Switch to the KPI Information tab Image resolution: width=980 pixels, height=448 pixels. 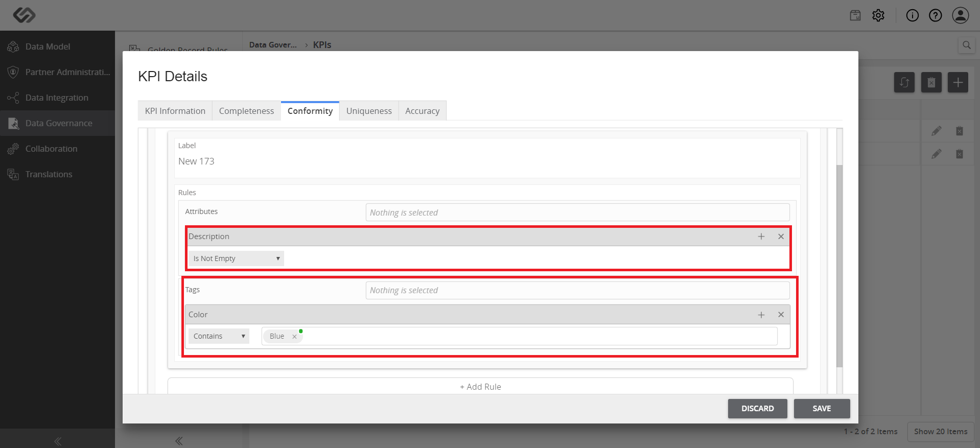(175, 111)
